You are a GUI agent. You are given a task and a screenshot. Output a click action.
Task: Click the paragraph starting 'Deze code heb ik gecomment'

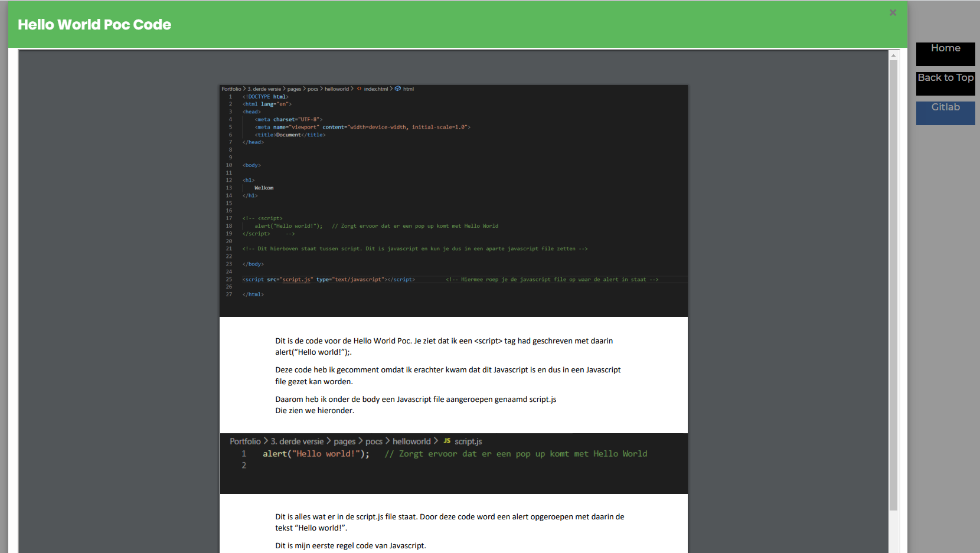447,375
